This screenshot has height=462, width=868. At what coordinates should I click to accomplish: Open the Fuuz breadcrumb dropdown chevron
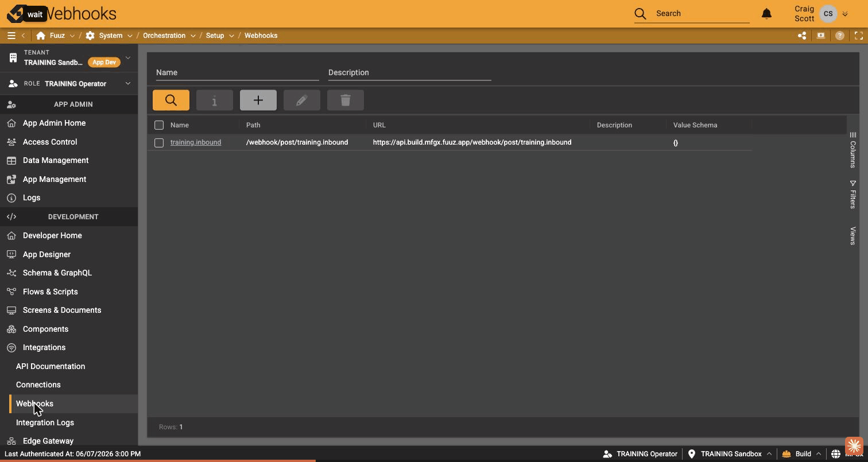click(x=72, y=36)
